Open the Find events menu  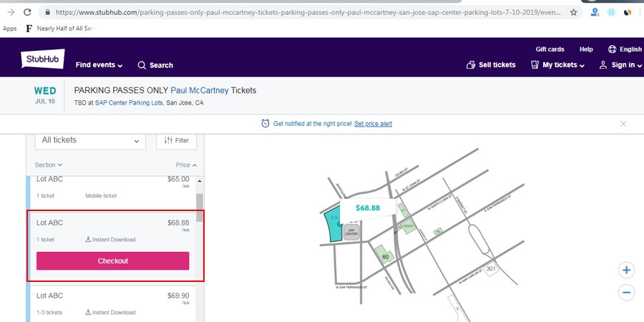99,65
